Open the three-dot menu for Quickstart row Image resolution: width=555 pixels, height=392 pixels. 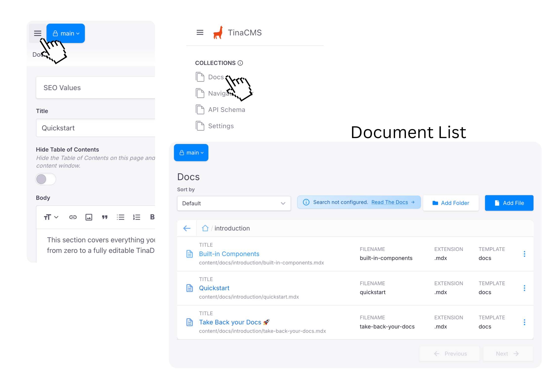click(x=524, y=288)
